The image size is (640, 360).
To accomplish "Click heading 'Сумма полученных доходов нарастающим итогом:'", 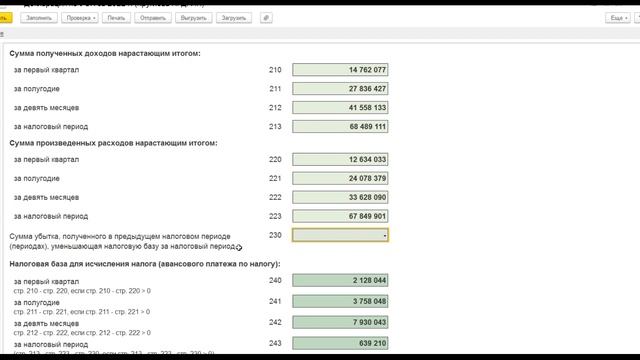I will pos(105,53).
